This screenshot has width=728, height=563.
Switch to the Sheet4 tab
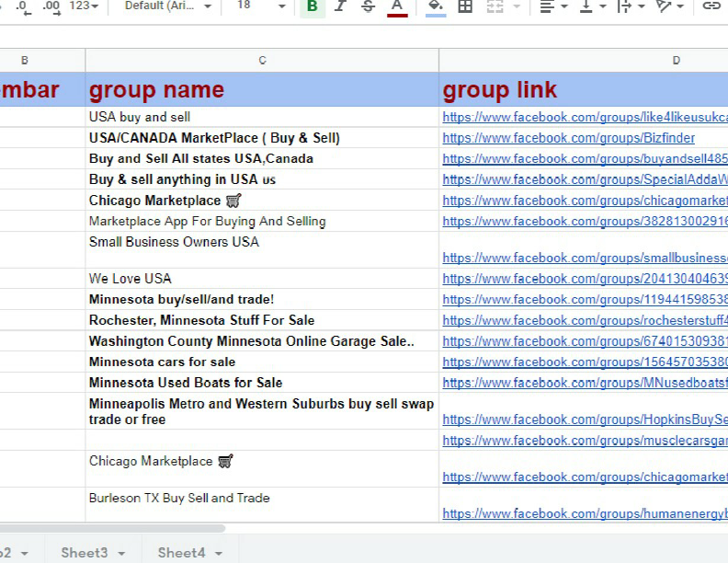181,553
